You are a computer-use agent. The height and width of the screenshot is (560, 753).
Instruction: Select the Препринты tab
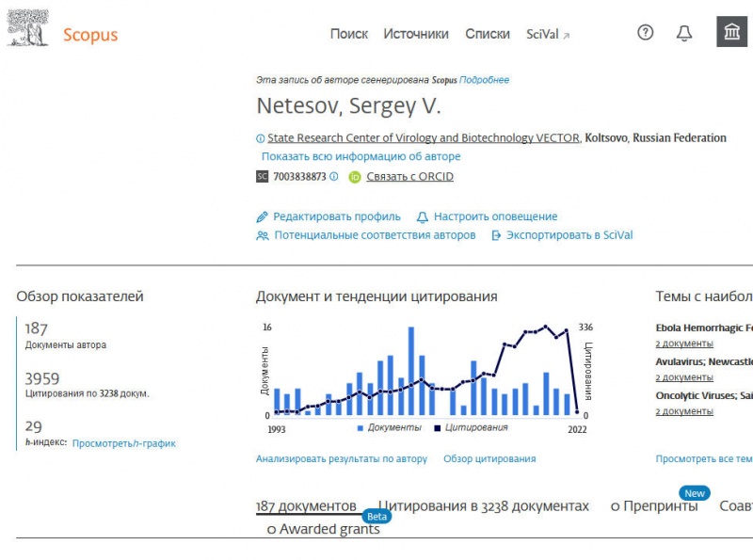654,506
